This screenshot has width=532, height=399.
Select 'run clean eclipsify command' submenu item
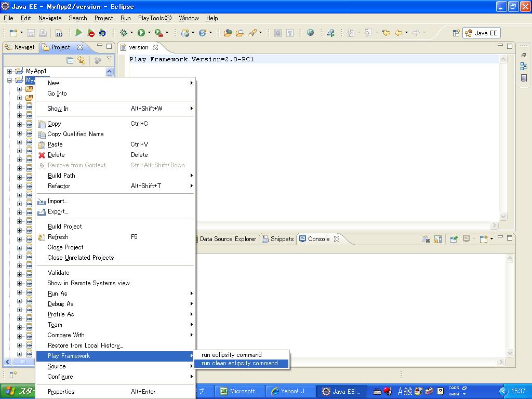click(x=241, y=363)
